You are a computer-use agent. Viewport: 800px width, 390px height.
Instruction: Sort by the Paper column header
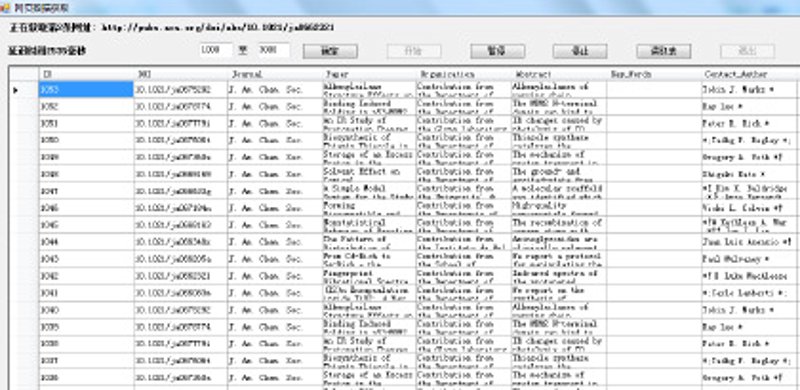click(369, 75)
